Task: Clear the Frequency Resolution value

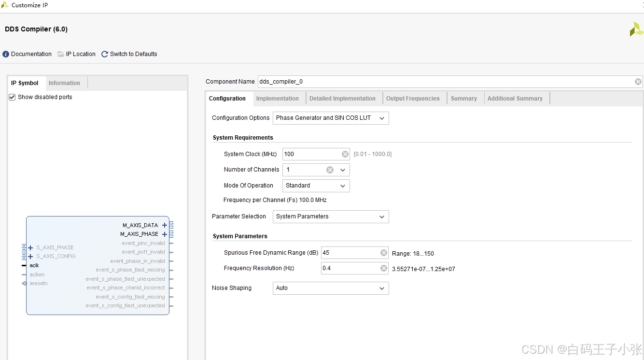Action: 384,268
